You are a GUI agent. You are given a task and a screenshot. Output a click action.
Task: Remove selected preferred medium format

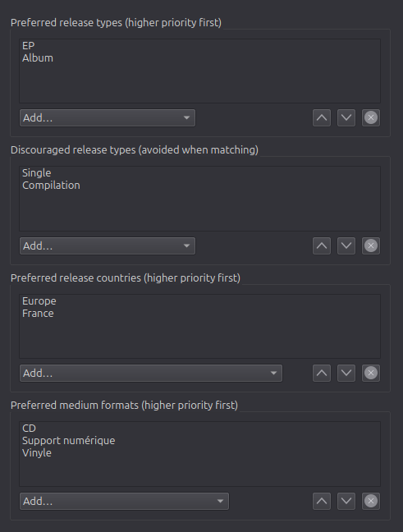click(x=371, y=501)
